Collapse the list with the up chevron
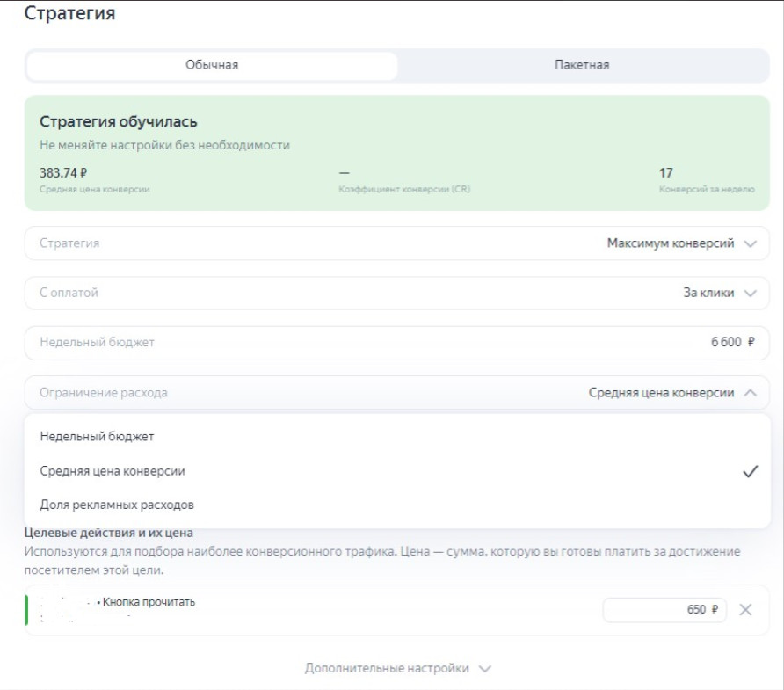784x690 pixels. pos(750,393)
